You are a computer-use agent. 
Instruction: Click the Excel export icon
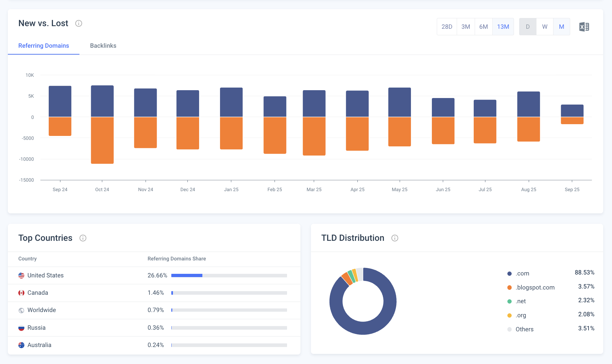(584, 27)
